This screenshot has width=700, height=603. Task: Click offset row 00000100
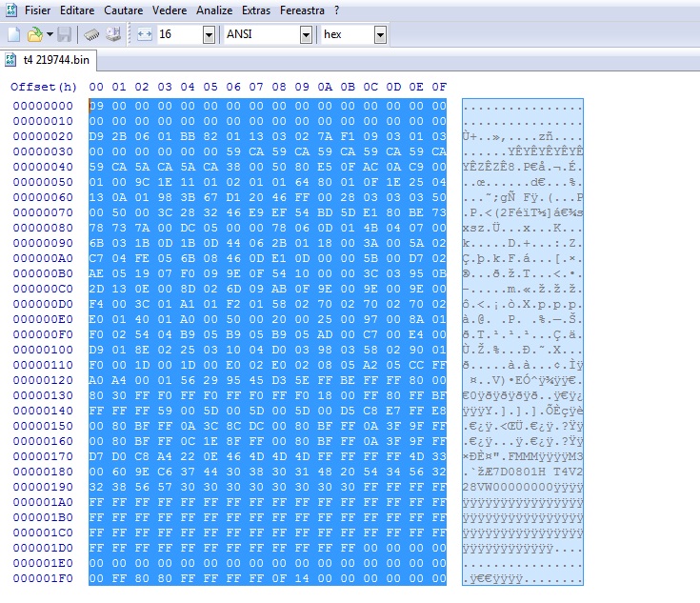43,350
